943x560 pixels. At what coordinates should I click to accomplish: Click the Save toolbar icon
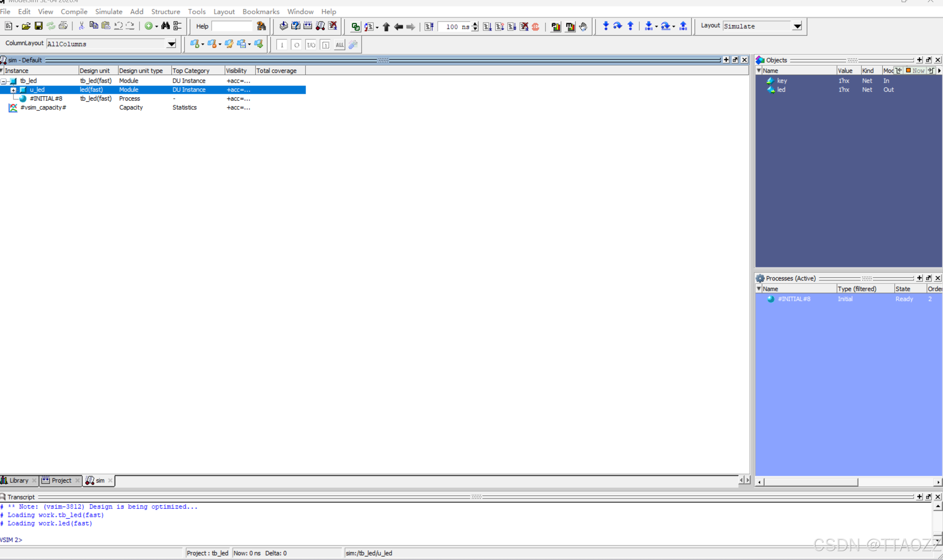(38, 26)
